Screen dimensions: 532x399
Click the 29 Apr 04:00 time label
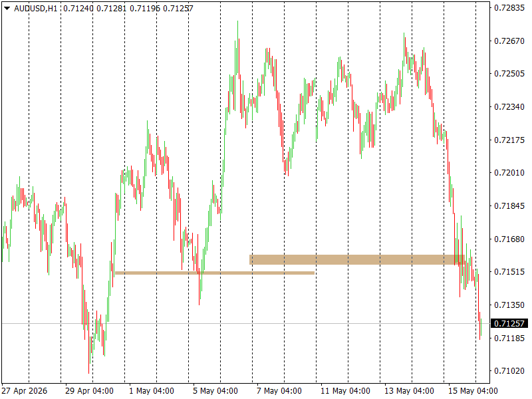click(89, 391)
